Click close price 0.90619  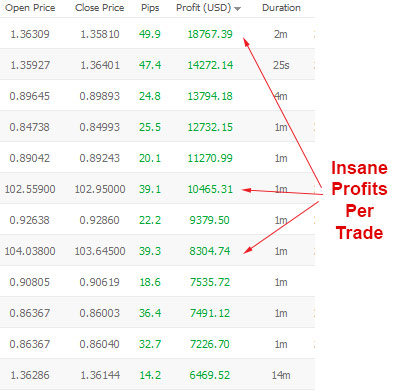pos(100,282)
